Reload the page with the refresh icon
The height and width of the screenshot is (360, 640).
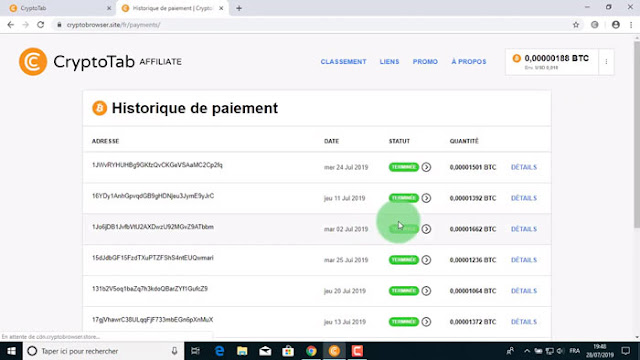[40, 25]
